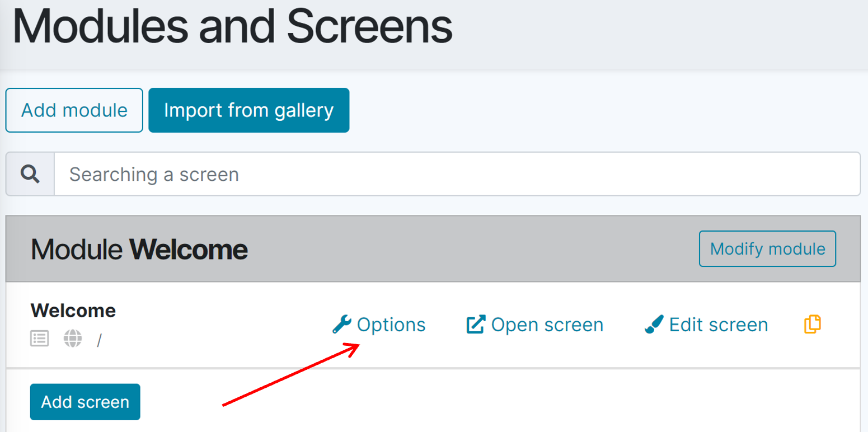Click the wrench icon beside Options
The image size is (868, 432).
click(341, 324)
